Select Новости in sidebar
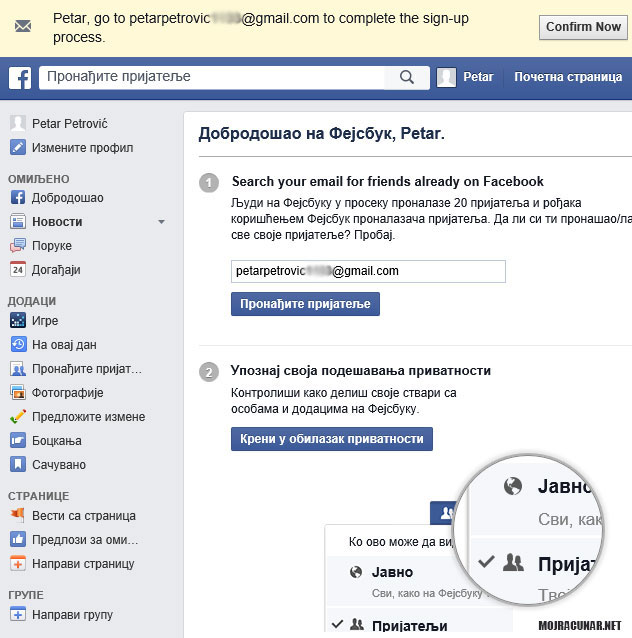This screenshot has height=638, width=632. coord(57,222)
